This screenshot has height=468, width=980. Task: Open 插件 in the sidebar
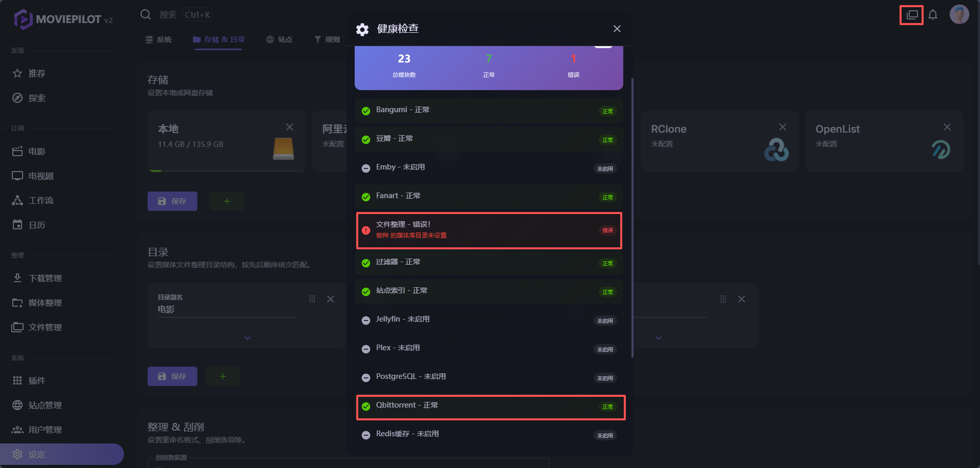click(x=37, y=380)
